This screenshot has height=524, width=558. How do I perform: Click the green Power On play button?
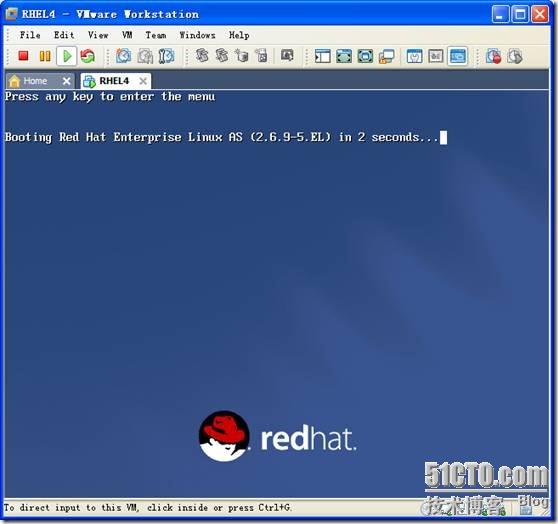click(x=67, y=56)
